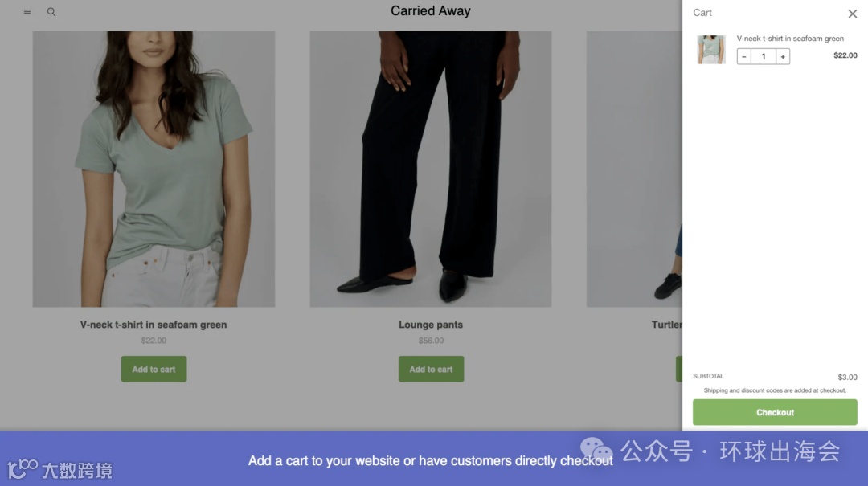Open the V-neck t-shirt product image
Image resolution: width=868 pixels, height=486 pixels.
[x=154, y=169]
